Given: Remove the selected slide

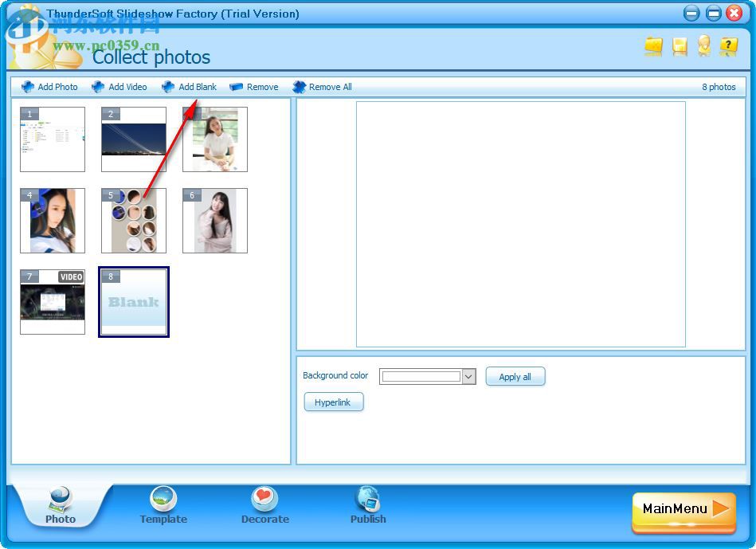Looking at the screenshot, I should tap(254, 87).
